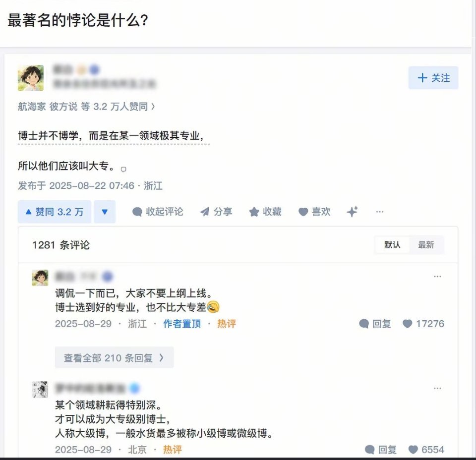Open the author's avatar thumbnail
The width and height of the screenshot is (476, 460).
31,78
